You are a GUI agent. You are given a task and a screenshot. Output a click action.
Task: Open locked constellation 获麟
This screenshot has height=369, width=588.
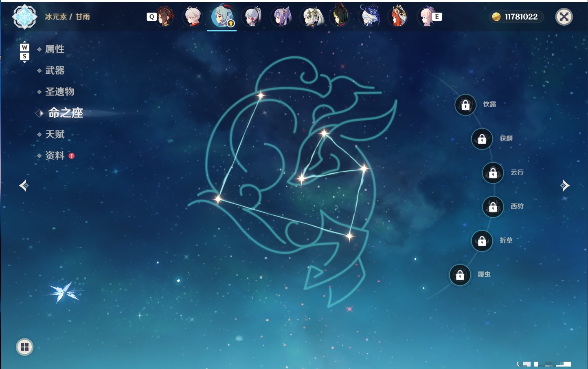[482, 139]
